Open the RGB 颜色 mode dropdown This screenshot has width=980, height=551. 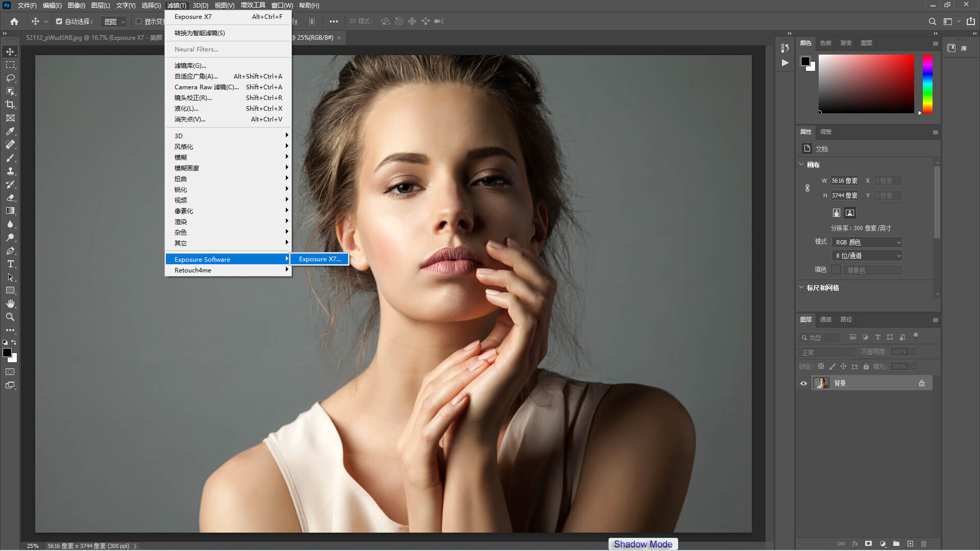pyautogui.click(x=868, y=242)
